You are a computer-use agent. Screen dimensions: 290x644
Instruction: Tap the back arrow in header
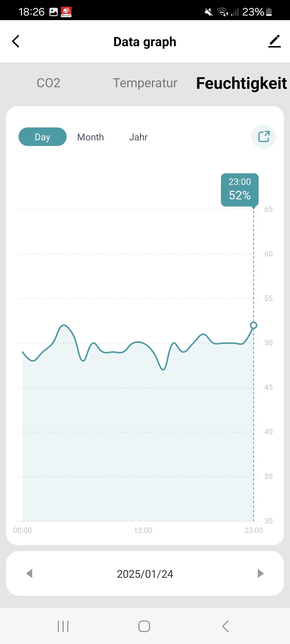coord(16,41)
